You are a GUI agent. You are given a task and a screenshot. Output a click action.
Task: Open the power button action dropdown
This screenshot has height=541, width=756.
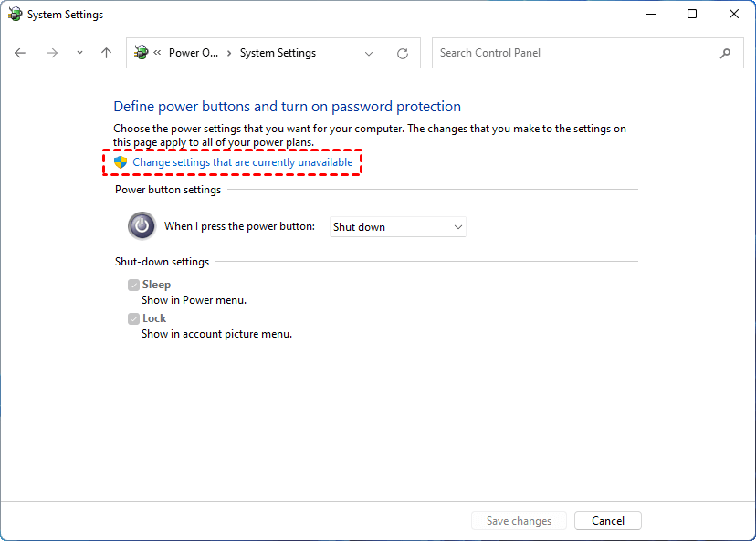pyautogui.click(x=397, y=227)
